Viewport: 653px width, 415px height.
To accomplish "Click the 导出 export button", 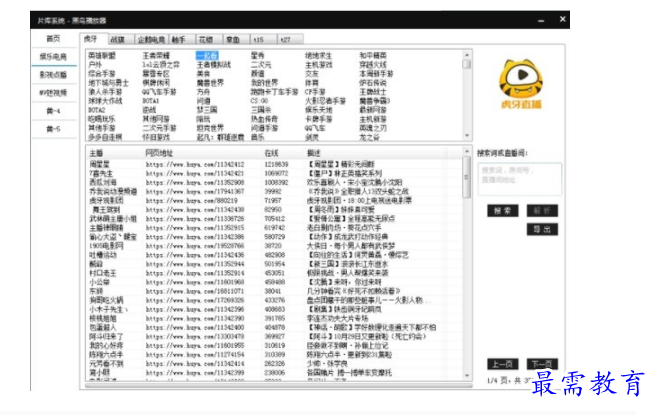I will [542, 229].
